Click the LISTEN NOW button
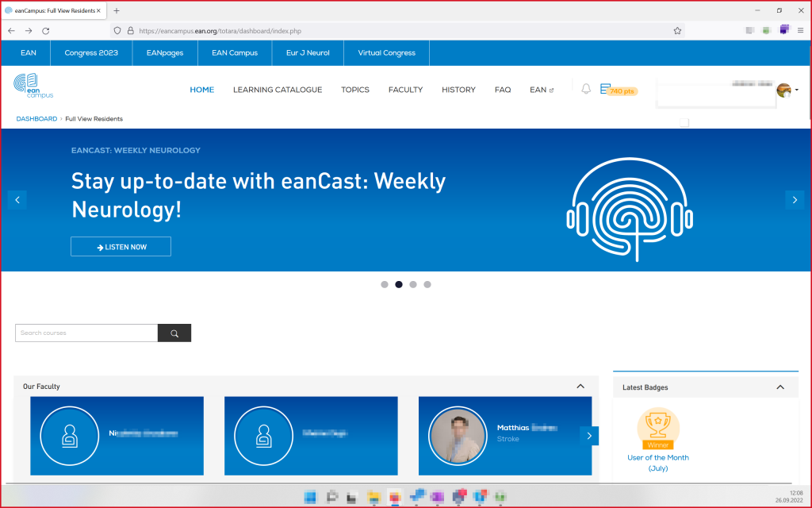Screen dimensions: 812x508 (x=121, y=247)
